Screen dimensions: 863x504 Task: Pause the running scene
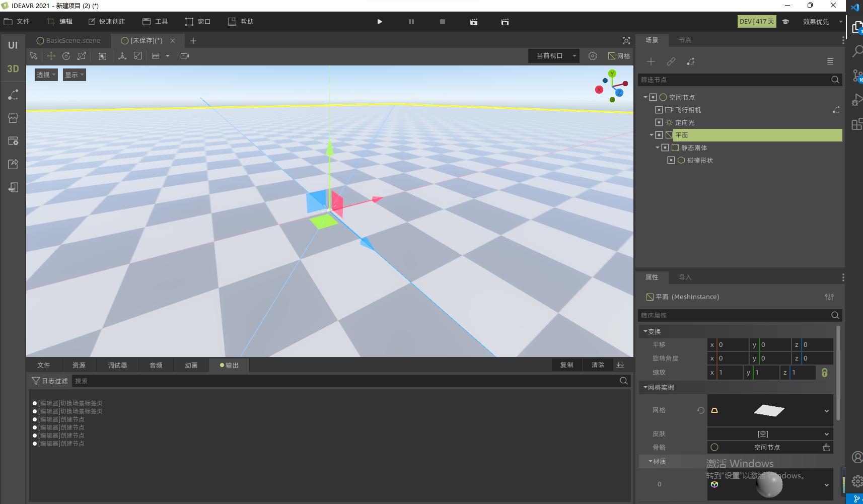click(x=411, y=22)
